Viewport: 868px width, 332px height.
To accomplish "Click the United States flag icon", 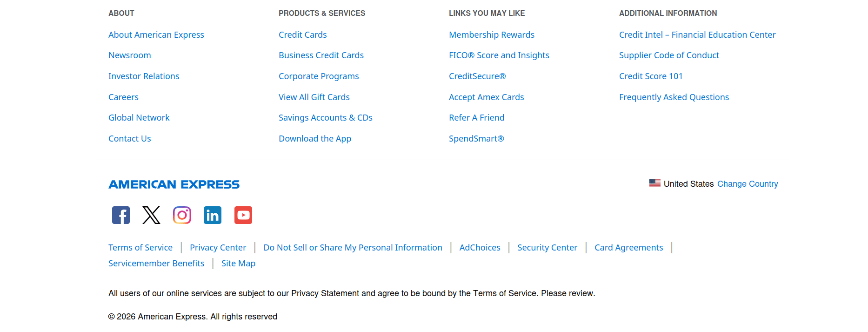I will 654,183.
